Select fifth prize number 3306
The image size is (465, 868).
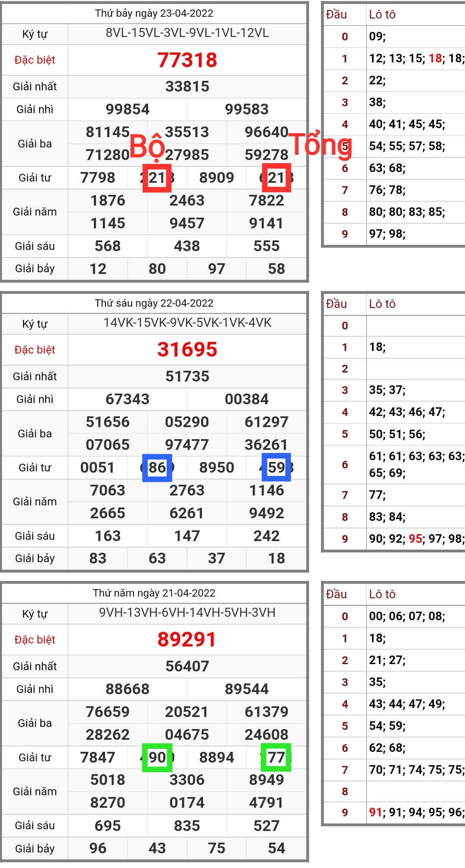pos(187,780)
